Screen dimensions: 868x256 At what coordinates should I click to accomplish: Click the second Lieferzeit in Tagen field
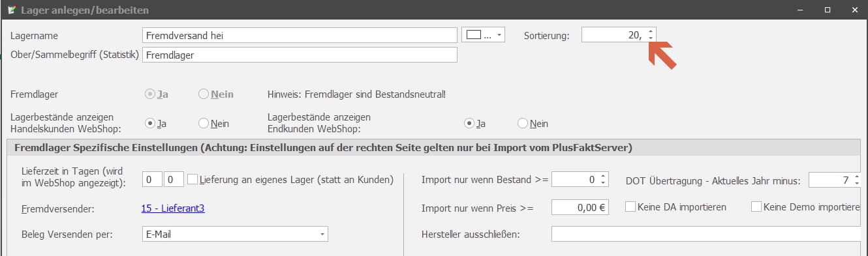point(174,180)
